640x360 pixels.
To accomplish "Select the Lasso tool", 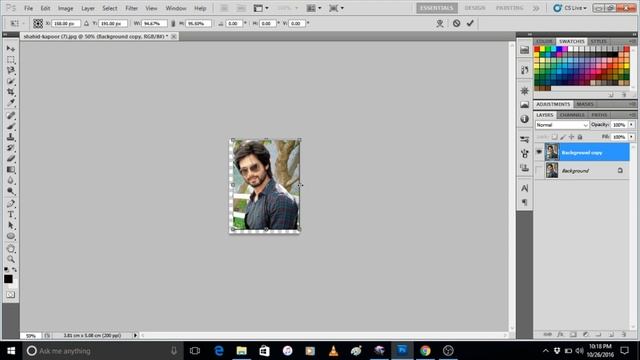I will (11, 70).
